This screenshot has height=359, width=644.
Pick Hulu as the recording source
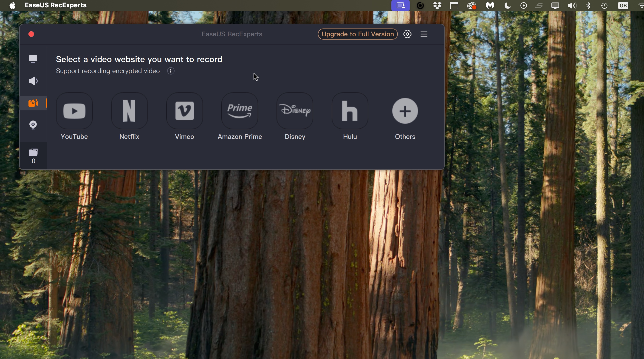(350, 111)
